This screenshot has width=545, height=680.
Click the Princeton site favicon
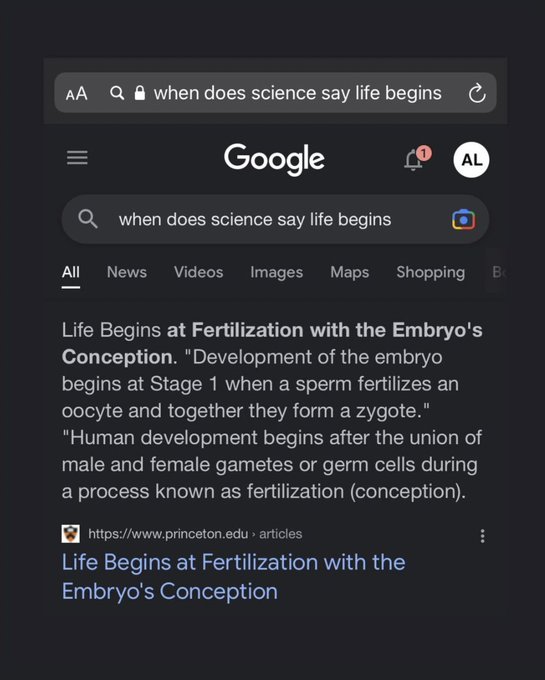coord(71,534)
